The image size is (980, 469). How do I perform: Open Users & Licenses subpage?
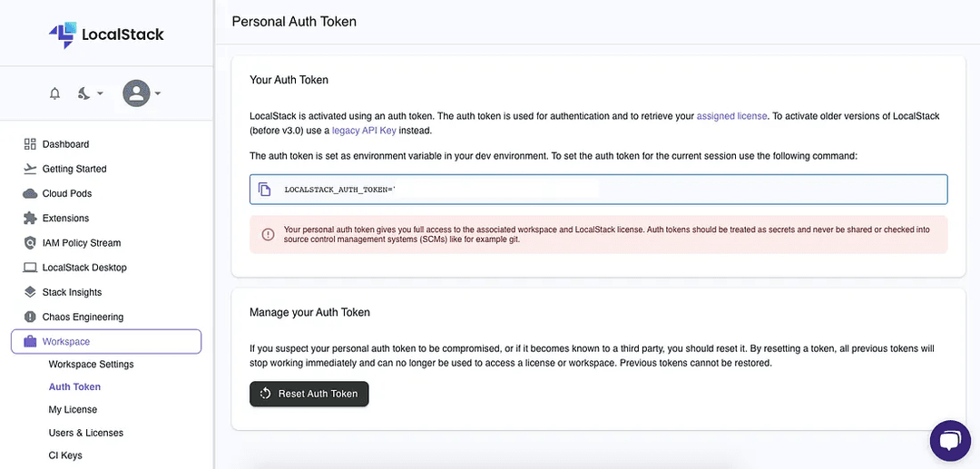click(85, 433)
